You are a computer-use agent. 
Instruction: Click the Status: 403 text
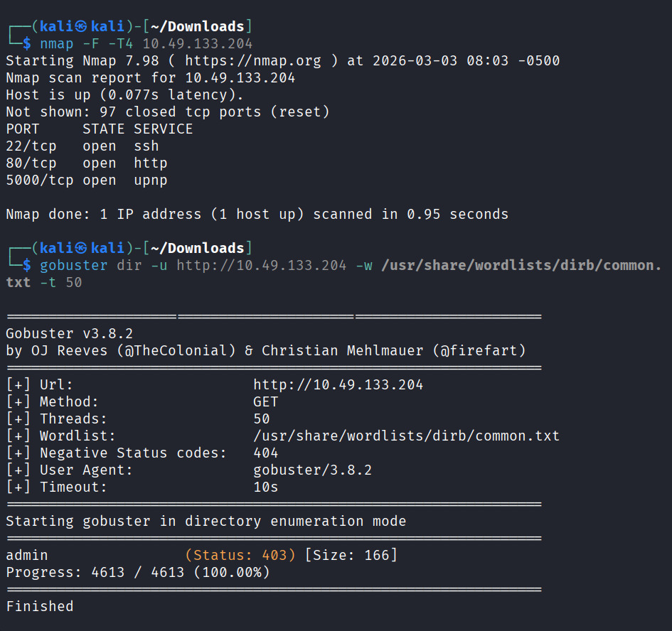[x=240, y=555]
